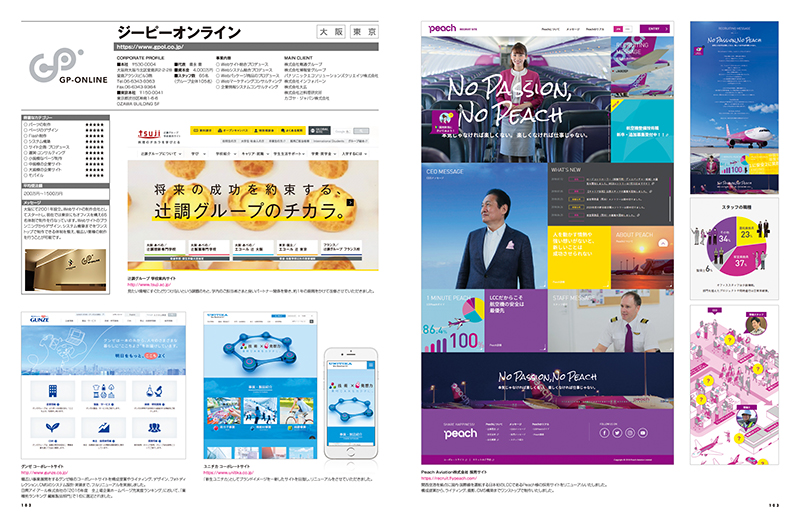Screen dimensions: 800x528
Task: Click the GP-ONLINE company logo
Action: 68,66
